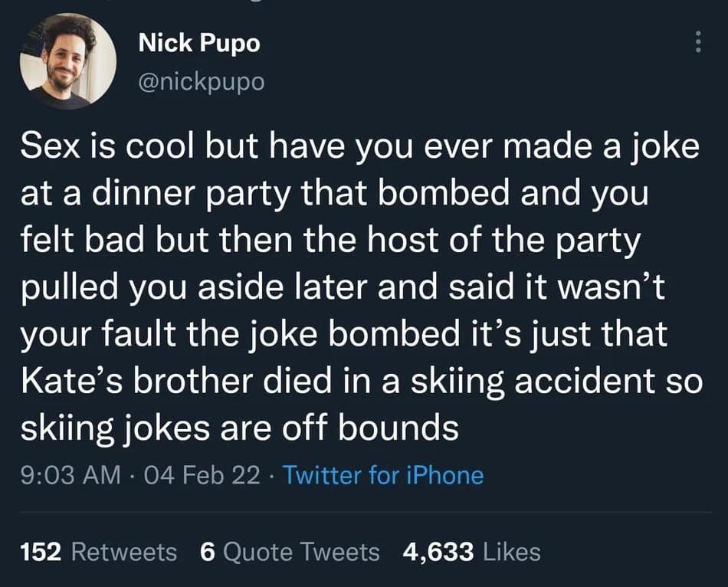The height and width of the screenshot is (587, 728).
Task: Select the display name Nick Pupo
Action: pos(198,44)
